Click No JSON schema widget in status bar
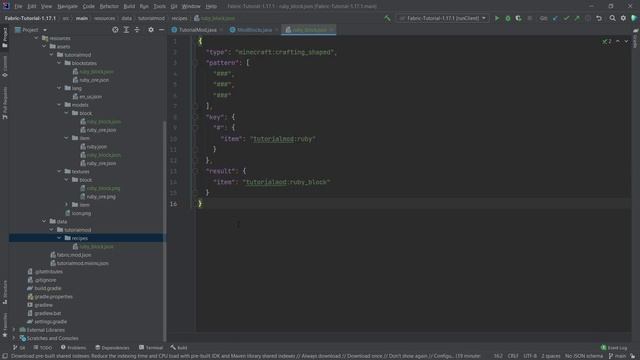 [x=584, y=356]
